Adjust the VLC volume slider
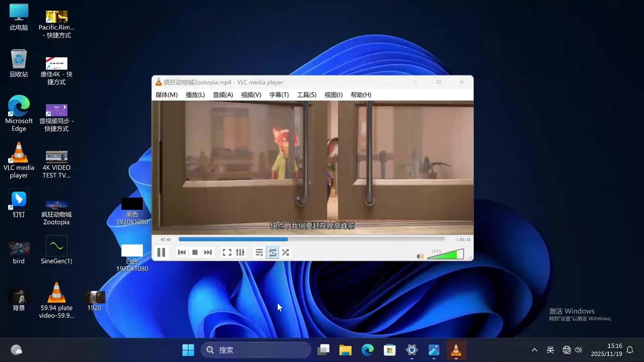 (445, 254)
